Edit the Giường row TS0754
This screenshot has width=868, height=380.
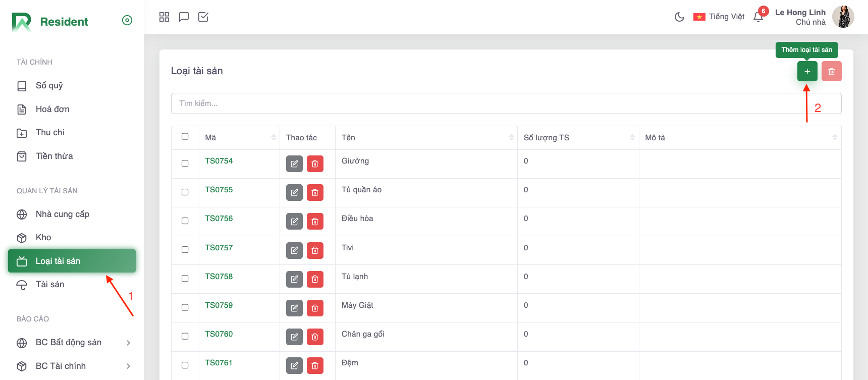(x=294, y=164)
